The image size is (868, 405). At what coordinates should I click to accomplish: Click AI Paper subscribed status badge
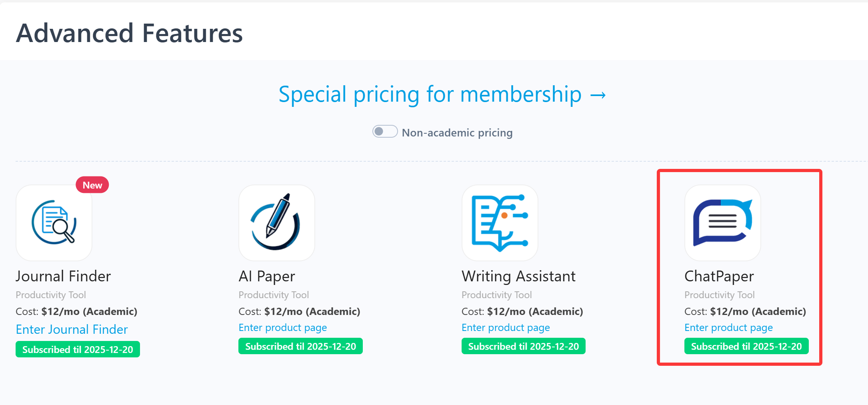(x=300, y=346)
